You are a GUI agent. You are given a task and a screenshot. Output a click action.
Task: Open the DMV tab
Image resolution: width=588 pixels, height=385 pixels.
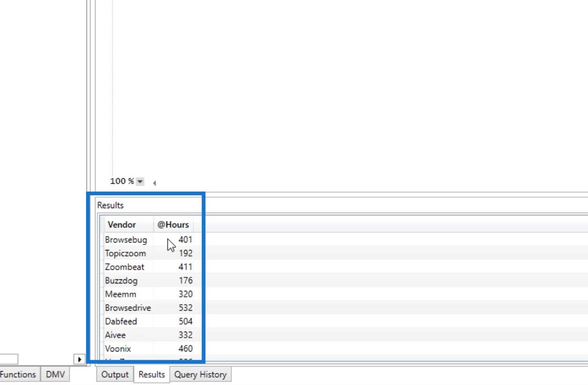coord(55,375)
